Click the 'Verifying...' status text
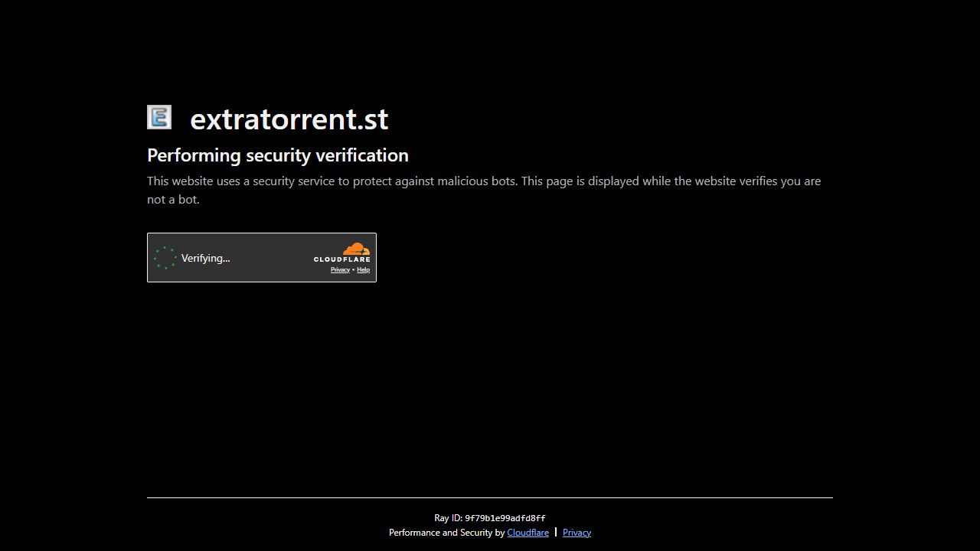 [205, 258]
